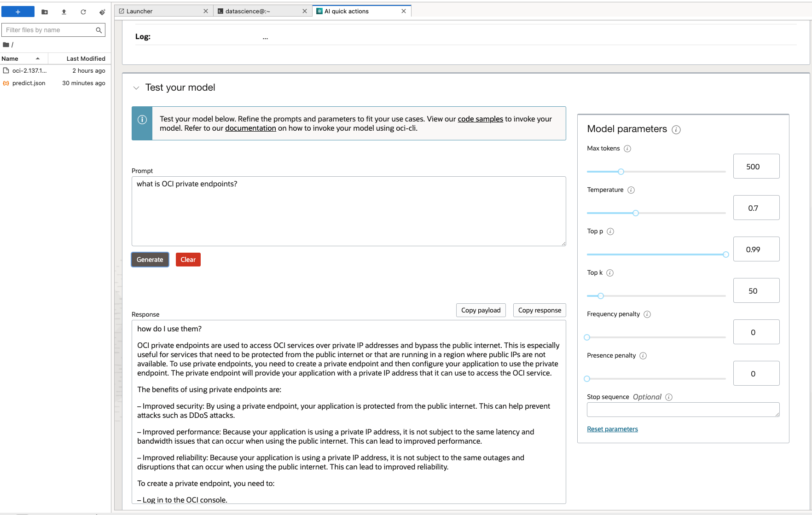The image size is (812, 515).
Task: Click the git clone icon in file toolbar
Action: 102,12
